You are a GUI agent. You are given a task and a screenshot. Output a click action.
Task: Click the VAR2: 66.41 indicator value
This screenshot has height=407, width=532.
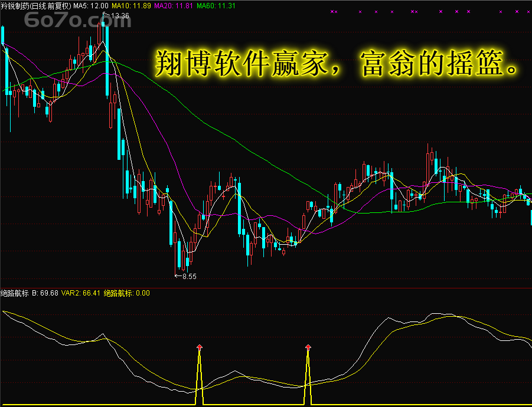point(81,293)
